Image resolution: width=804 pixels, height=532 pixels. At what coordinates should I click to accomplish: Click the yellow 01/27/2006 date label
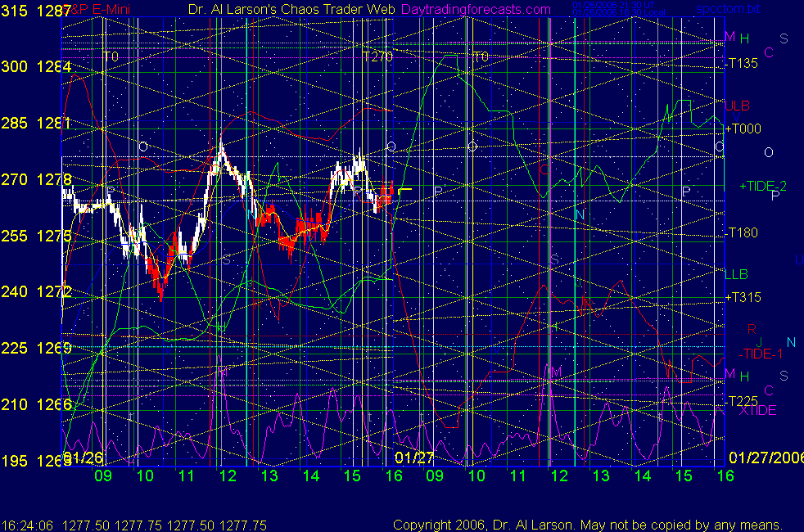(x=766, y=458)
